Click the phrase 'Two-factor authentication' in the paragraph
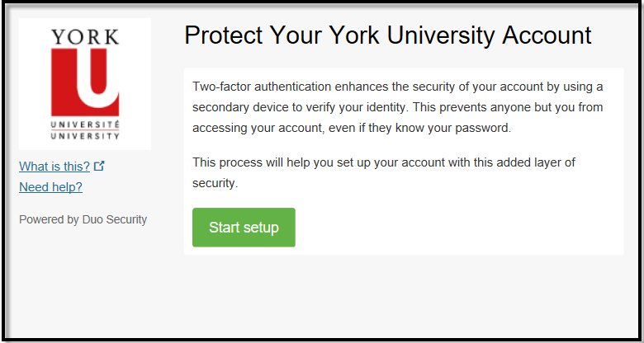Image resolution: width=644 pixels, height=343 pixels. tap(262, 87)
